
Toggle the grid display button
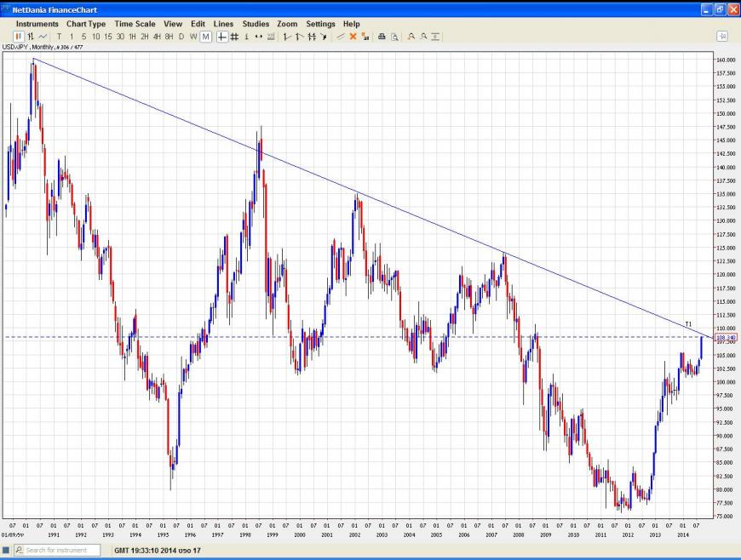click(234, 37)
